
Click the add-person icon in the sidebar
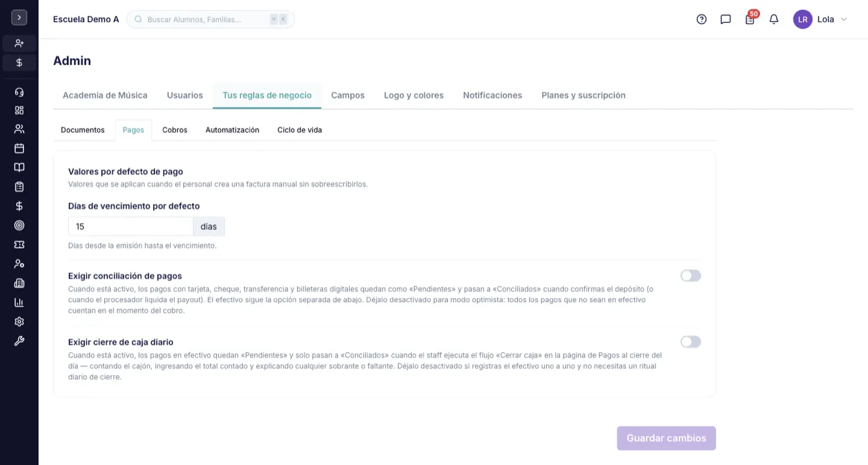[x=19, y=43]
